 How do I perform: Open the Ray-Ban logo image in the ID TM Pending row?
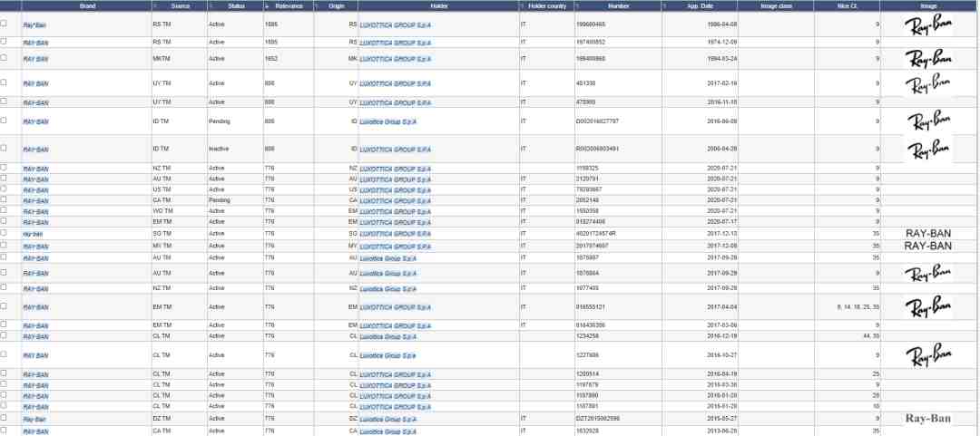(x=928, y=121)
